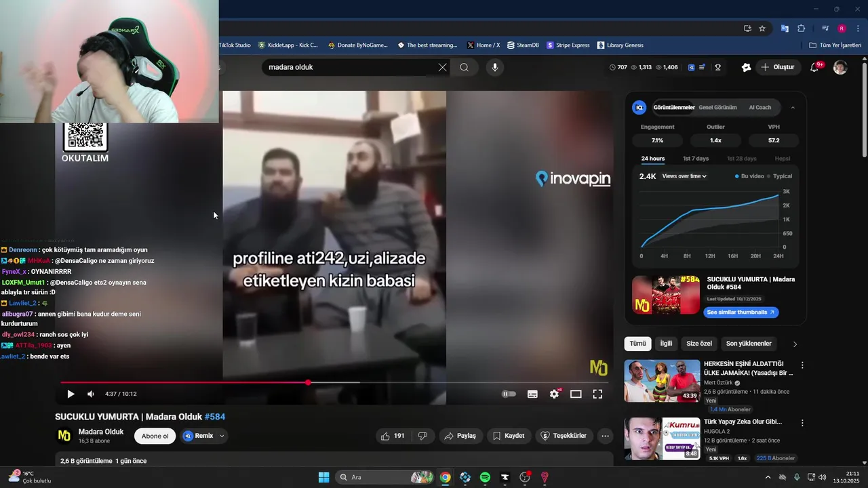Enter fullscreen video mode
868x488 pixels.
[597, 394]
